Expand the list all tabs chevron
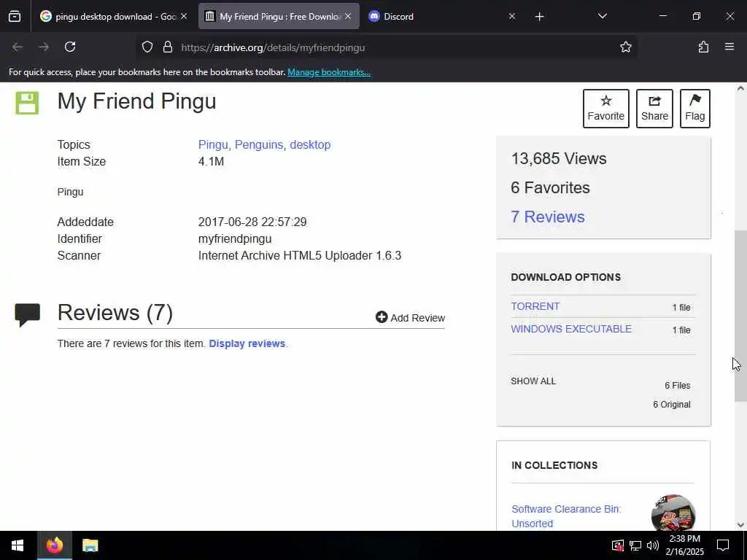747x560 pixels. click(x=602, y=16)
